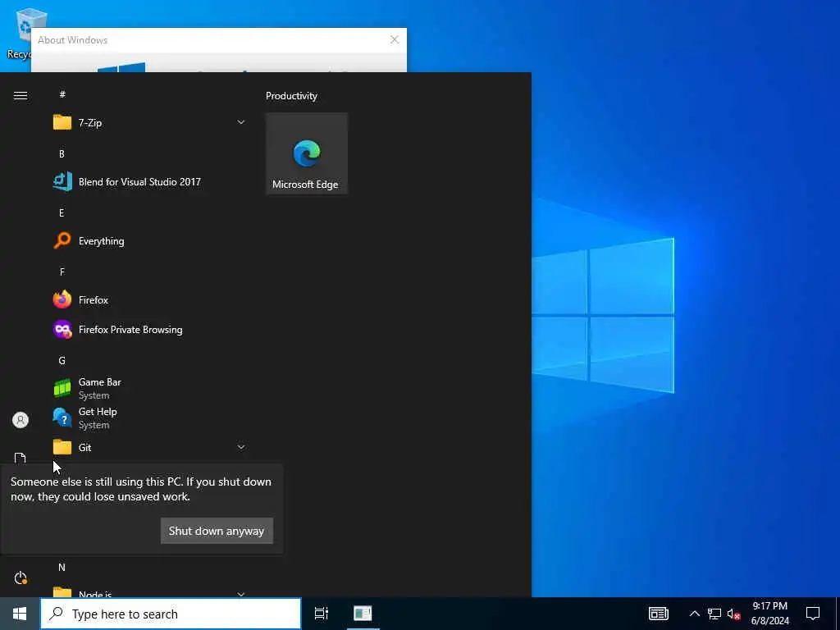Open the Everything search app
Screen dimensions: 840x630
pyautogui.click(x=150, y=241)
